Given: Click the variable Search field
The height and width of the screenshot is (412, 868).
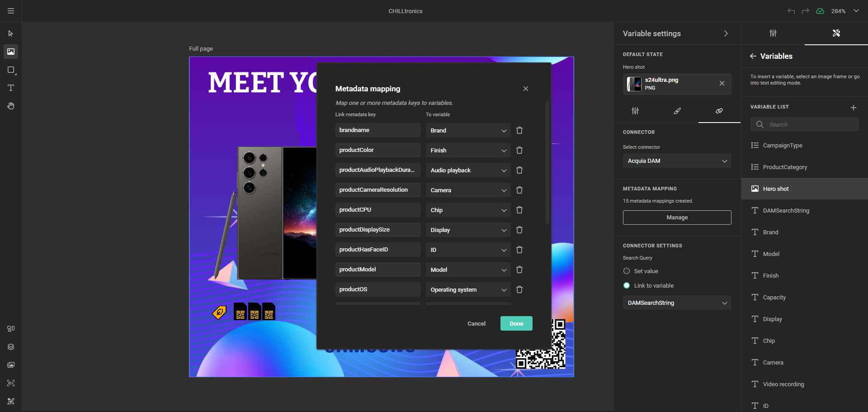Looking at the screenshot, I should pyautogui.click(x=805, y=124).
